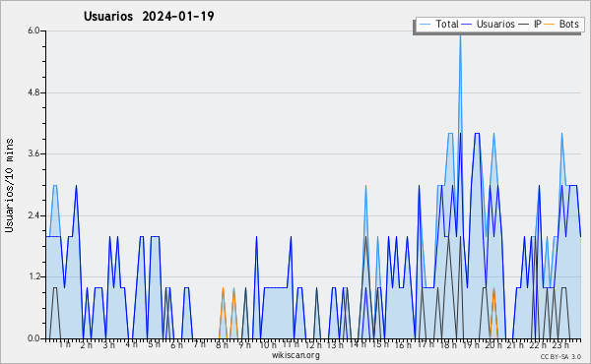Click the '22 h' x-axis label
The width and height of the screenshot is (591, 364).
[538, 345]
